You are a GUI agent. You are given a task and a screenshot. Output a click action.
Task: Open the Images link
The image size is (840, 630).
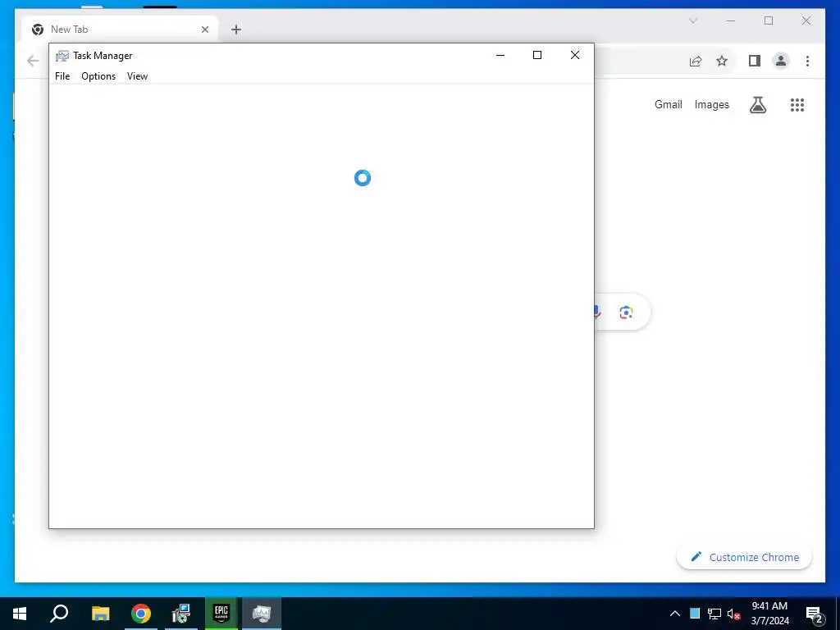[711, 104]
